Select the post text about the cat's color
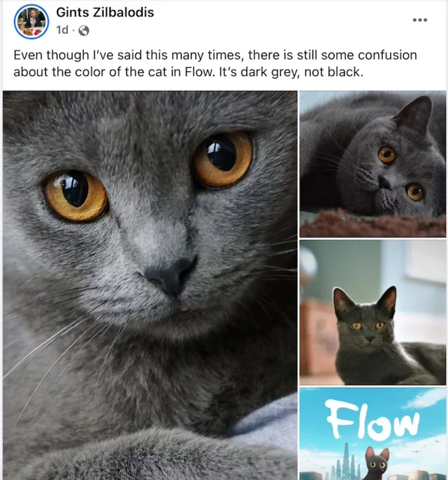The width and height of the screenshot is (448, 480). [x=215, y=64]
